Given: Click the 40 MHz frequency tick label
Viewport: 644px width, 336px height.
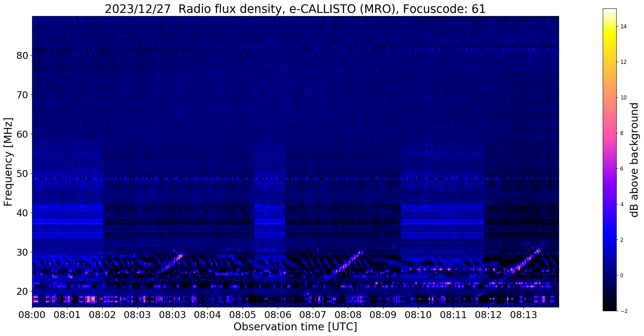Looking at the screenshot, I should pyautogui.click(x=22, y=213).
